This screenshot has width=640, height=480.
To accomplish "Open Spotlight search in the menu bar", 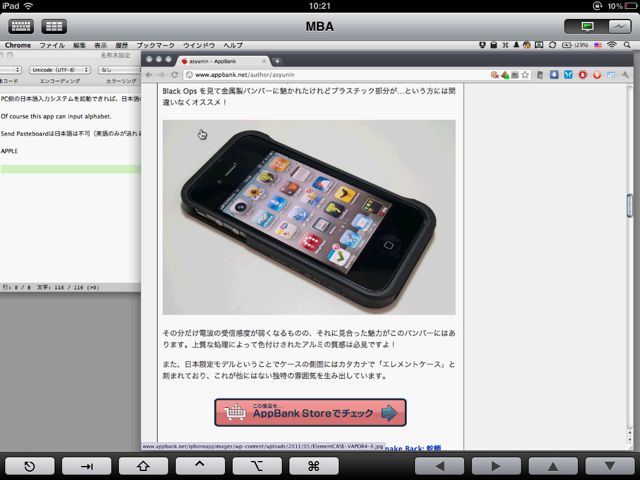I will pos(627,45).
